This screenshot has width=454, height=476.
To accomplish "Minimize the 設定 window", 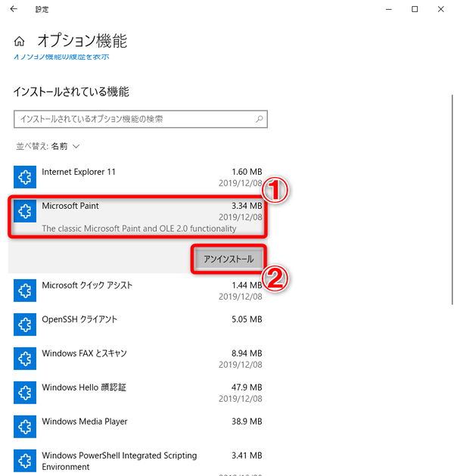I will pos(388,9).
